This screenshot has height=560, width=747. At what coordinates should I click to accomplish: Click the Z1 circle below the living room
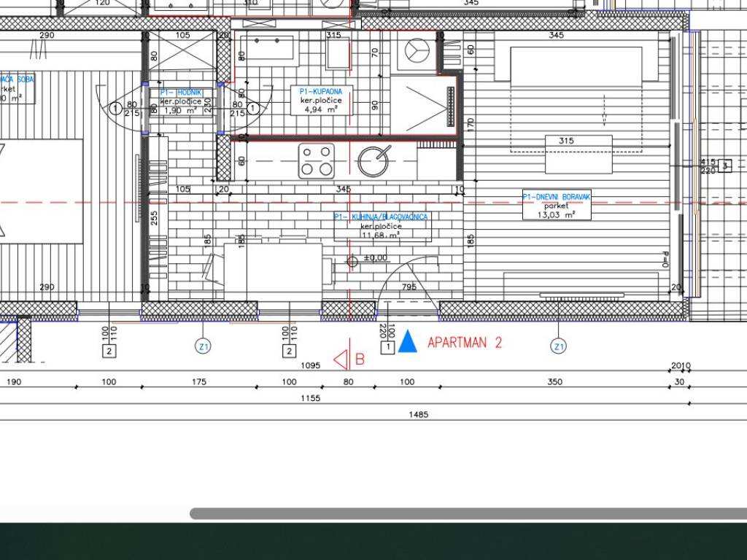point(559,346)
